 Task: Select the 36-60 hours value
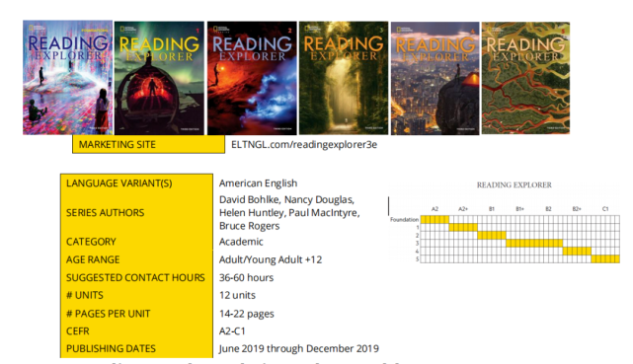(246, 278)
